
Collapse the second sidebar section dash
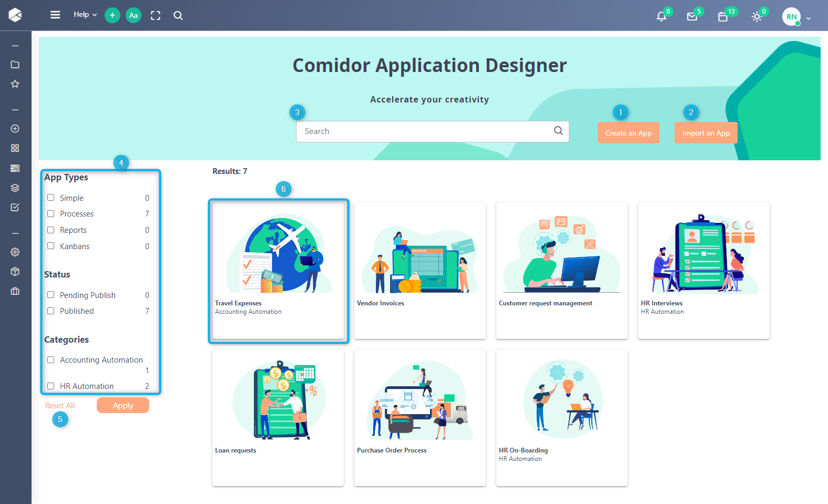(x=15, y=110)
